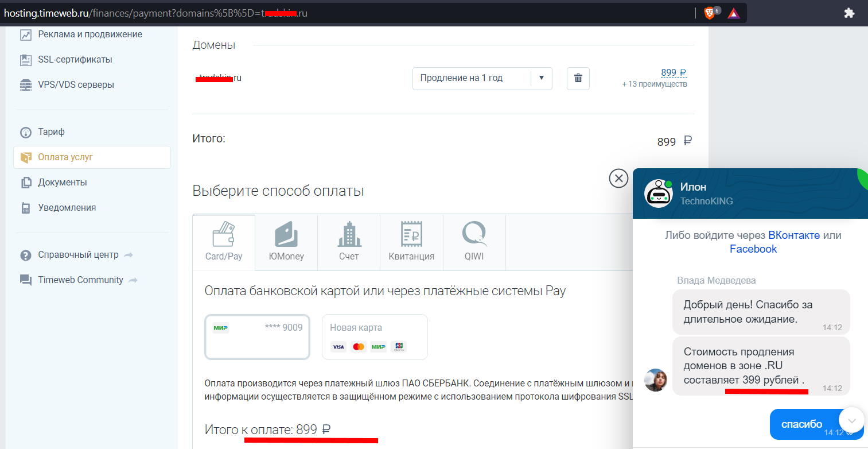Image resolution: width=868 pixels, height=449 pixels.
Task: Click the Тариф gauge icon
Action: pos(26,132)
